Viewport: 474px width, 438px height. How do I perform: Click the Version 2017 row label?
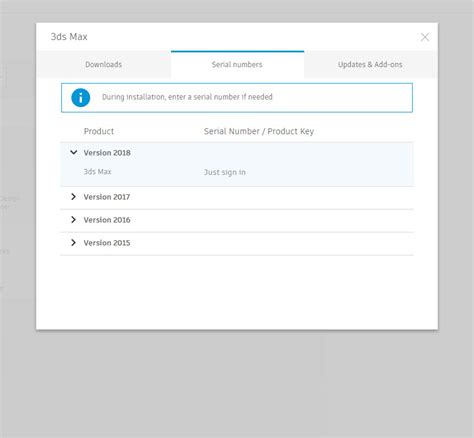[x=107, y=197]
